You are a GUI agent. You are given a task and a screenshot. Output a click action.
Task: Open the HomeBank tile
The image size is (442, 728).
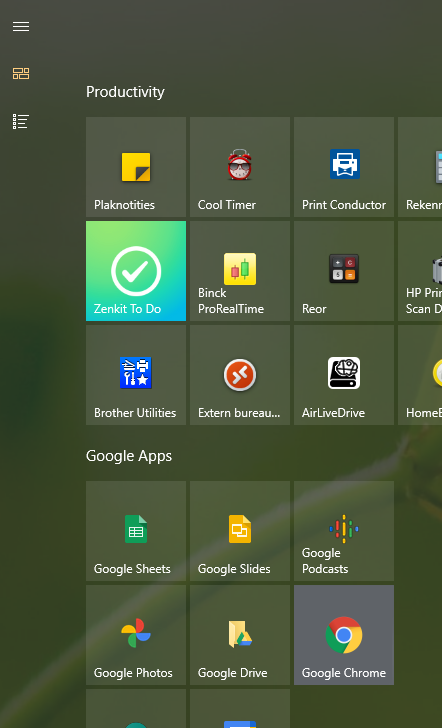tap(420, 375)
